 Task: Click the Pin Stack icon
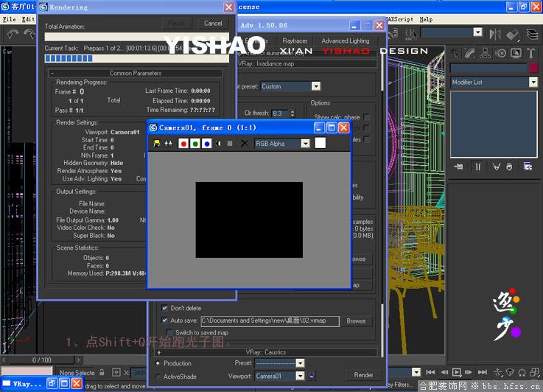click(458, 167)
